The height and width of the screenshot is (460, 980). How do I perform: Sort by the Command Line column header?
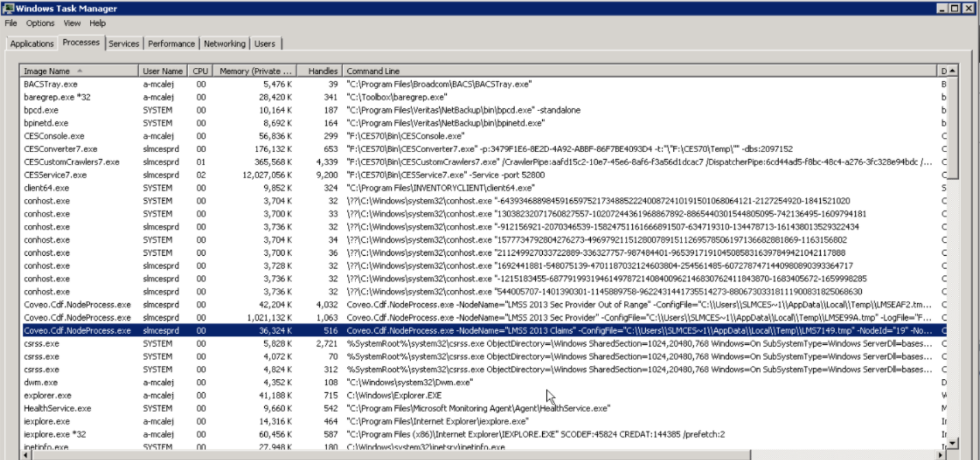coord(640,71)
